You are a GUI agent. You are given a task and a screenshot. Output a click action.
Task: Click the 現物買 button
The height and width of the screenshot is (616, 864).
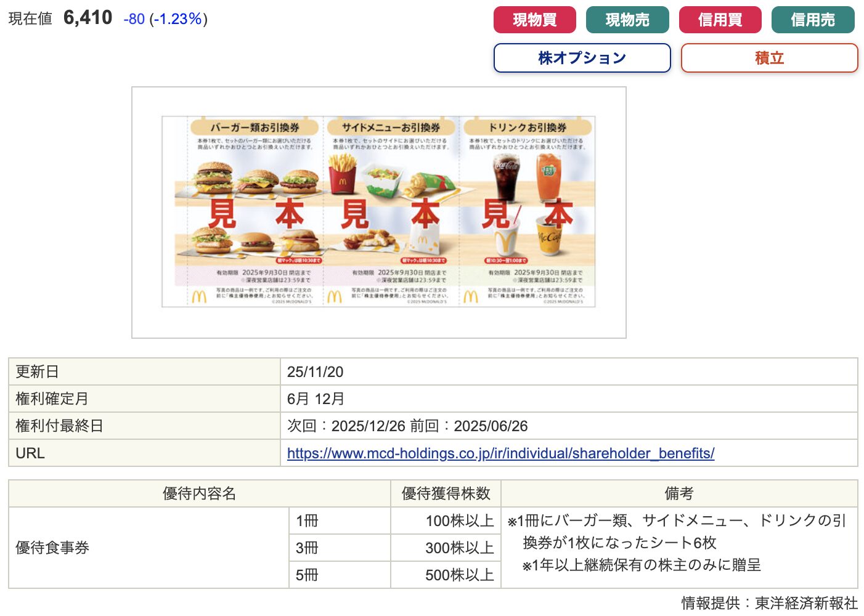pyautogui.click(x=534, y=20)
